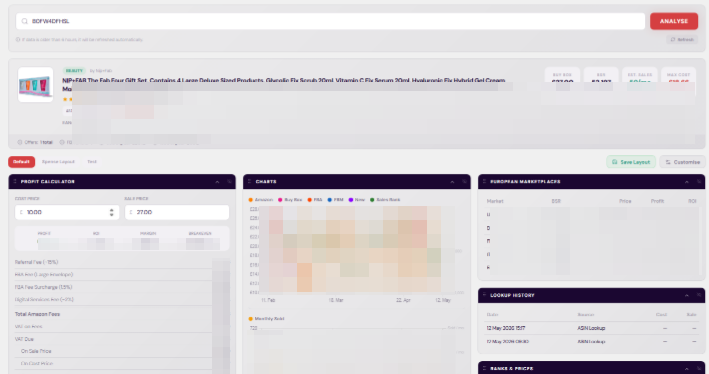Click the Referral Fee (-15%) row

point(122,262)
